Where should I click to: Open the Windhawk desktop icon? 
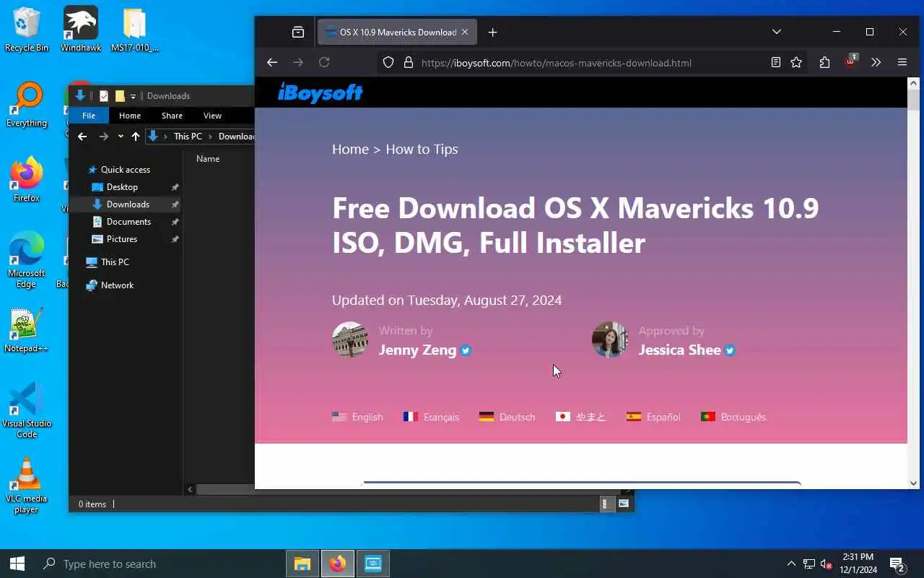tap(80, 30)
